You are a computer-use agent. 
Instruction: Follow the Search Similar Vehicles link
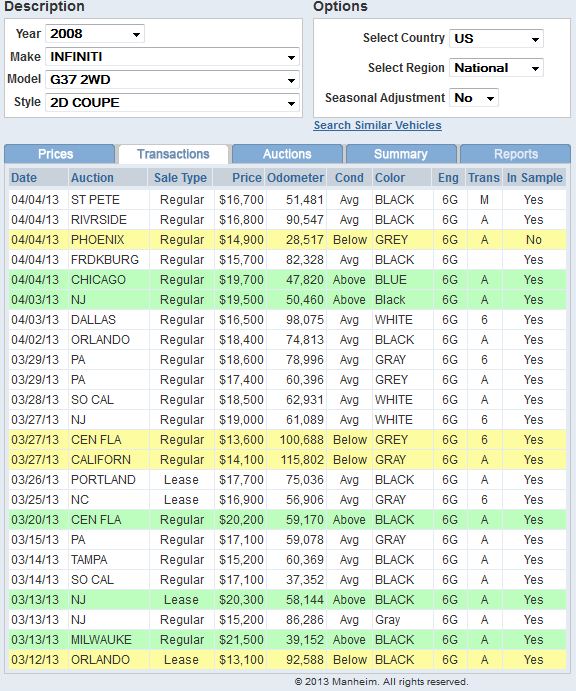378,125
